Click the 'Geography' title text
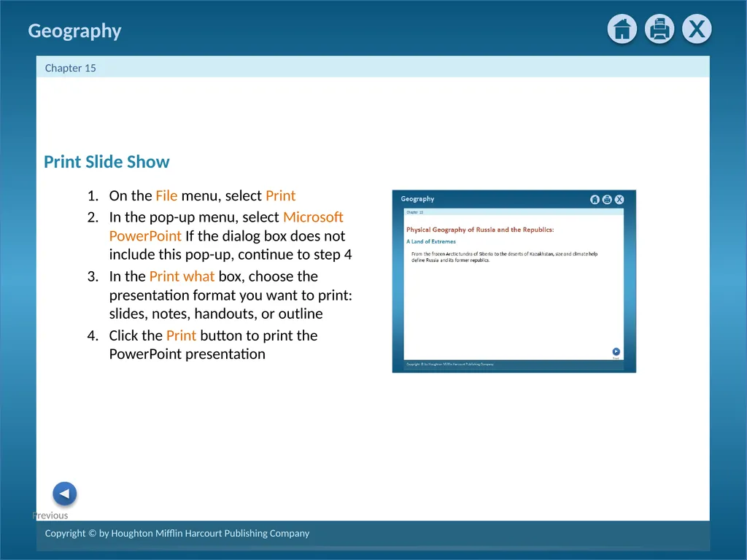747x560 pixels. (75, 31)
